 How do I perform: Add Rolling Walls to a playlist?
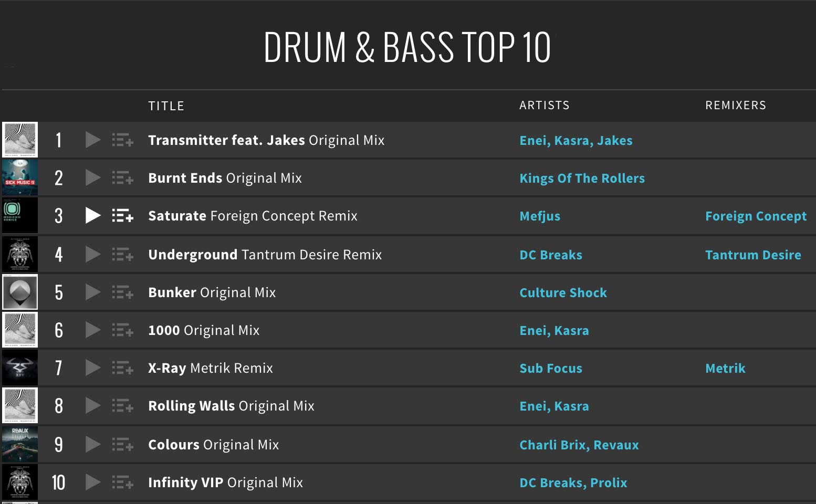point(122,406)
